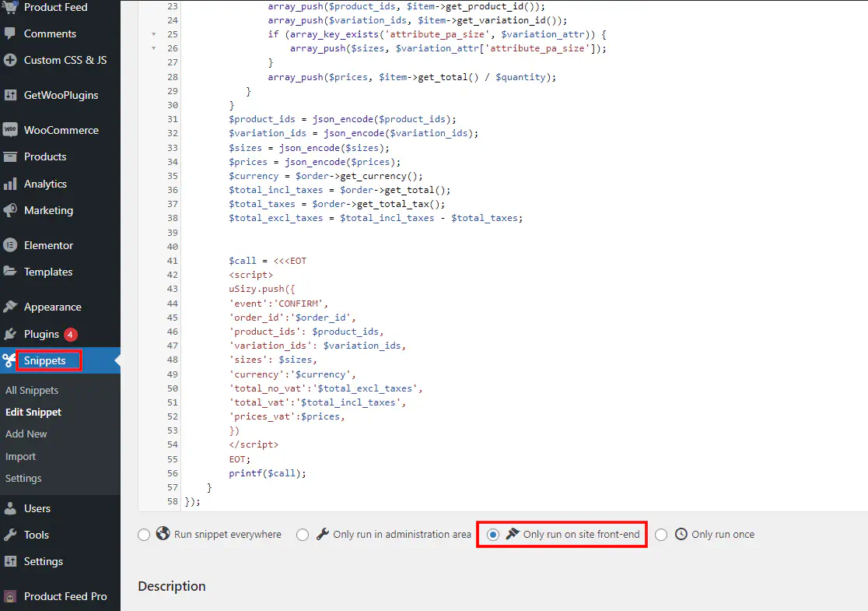Open the All Snippets submenu link
Image resolution: width=868 pixels, height=611 pixels.
(32, 390)
